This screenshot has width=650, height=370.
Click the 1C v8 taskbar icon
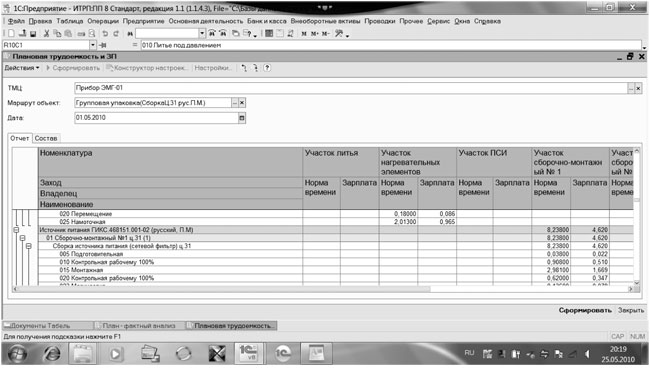point(249,353)
